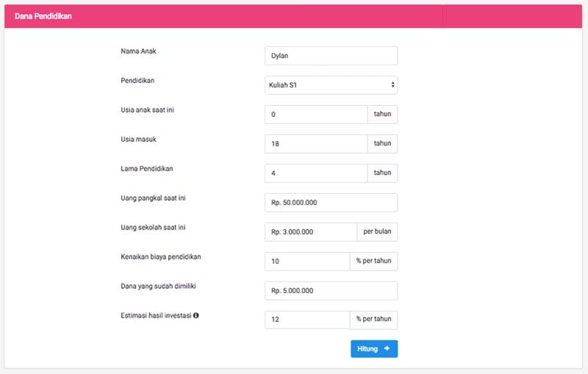Click the info icon beside Estimasi hasil investasi
This screenshot has height=374, width=588.
click(x=196, y=316)
